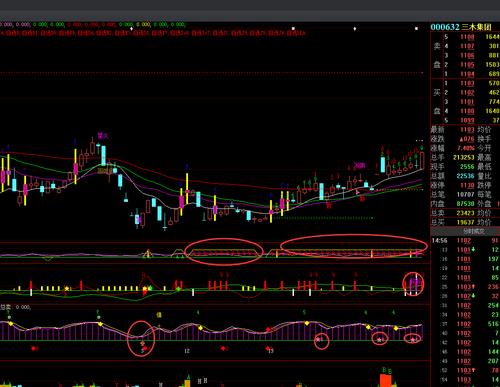500x387 pixels.
Task: Select sell level 5 volume 1644
Action: point(492,37)
